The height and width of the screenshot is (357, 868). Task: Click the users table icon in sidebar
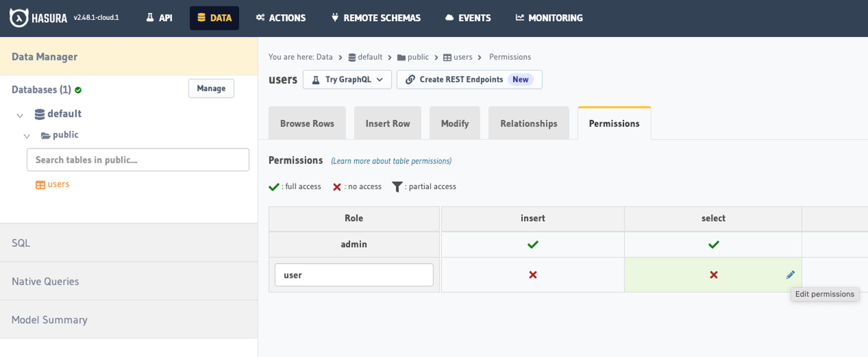(x=40, y=185)
